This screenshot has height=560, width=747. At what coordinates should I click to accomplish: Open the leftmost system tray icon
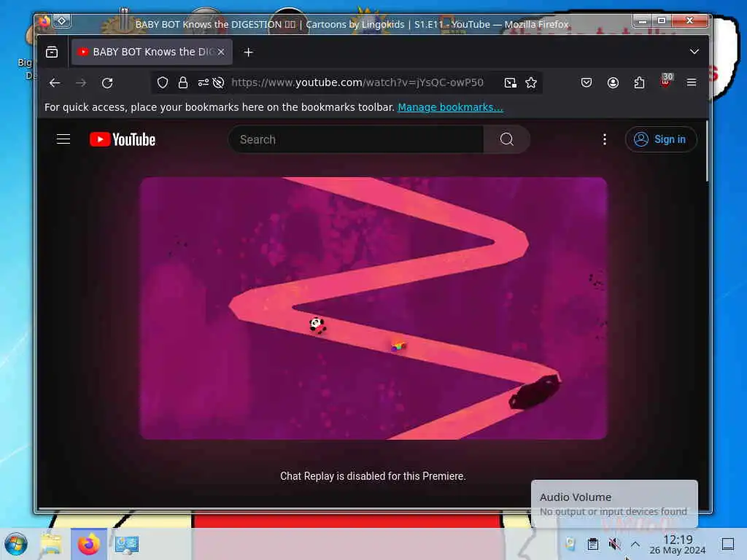pos(570,544)
